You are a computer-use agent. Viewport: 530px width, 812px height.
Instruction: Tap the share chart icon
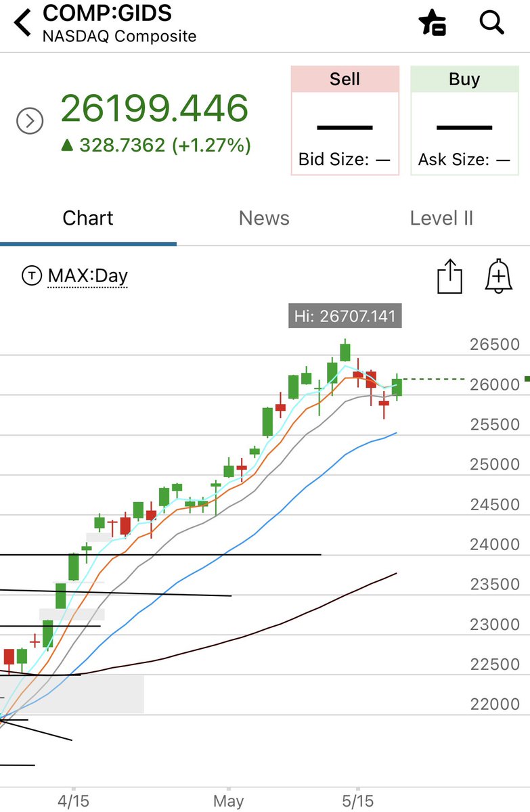coord(449,277)
